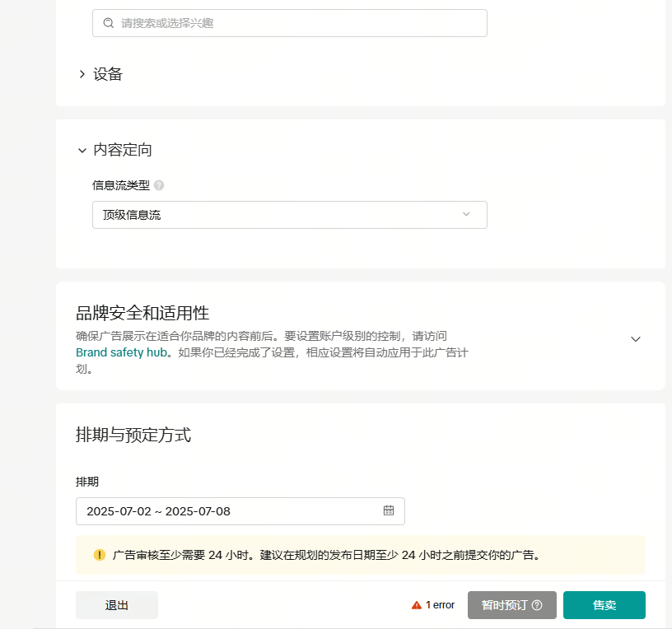Click the 暂时预订 button label

(x=504, y=605)
